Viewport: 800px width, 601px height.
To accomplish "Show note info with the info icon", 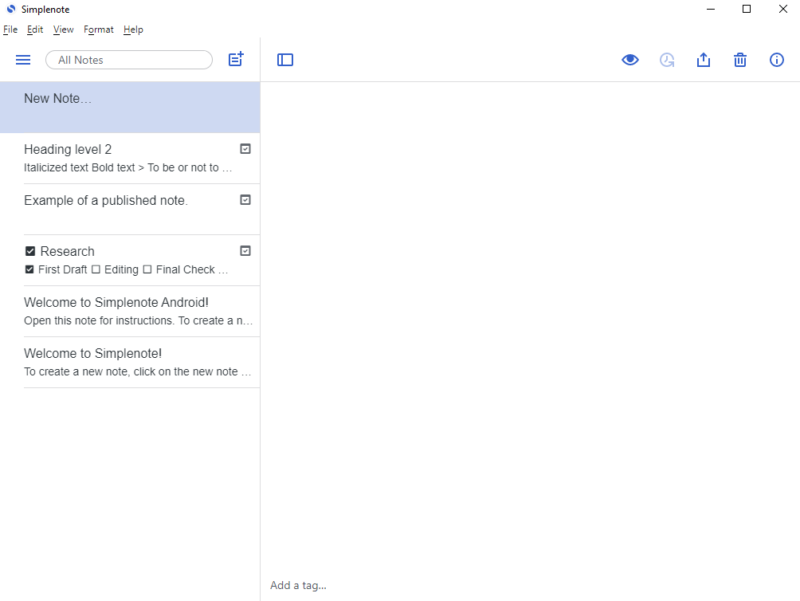I will click(x=777, y=60).
